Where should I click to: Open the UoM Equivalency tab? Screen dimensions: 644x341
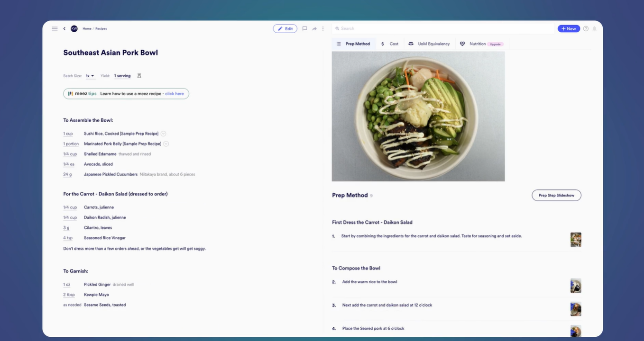click(429, 44)
